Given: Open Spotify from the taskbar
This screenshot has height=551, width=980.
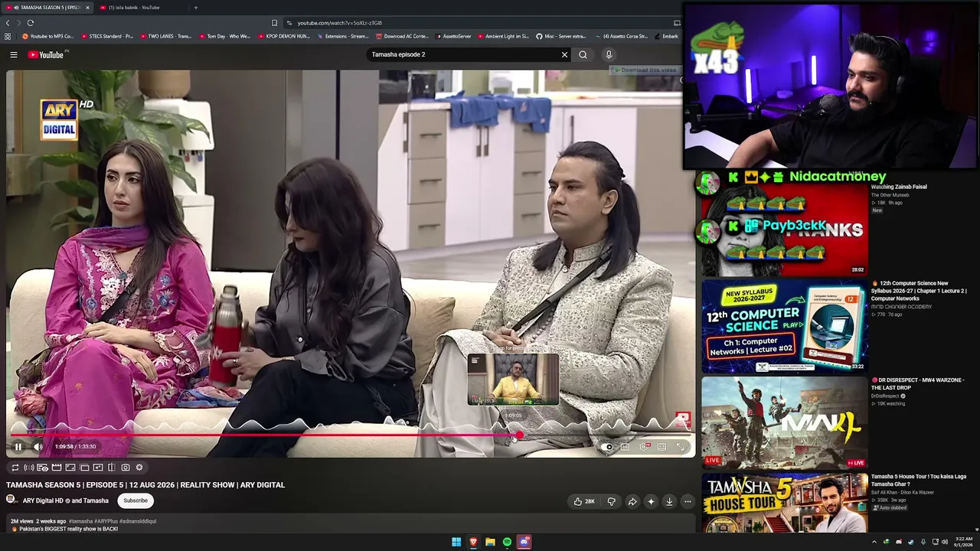Looking at the screenshot, I should [x=507, y=542].
